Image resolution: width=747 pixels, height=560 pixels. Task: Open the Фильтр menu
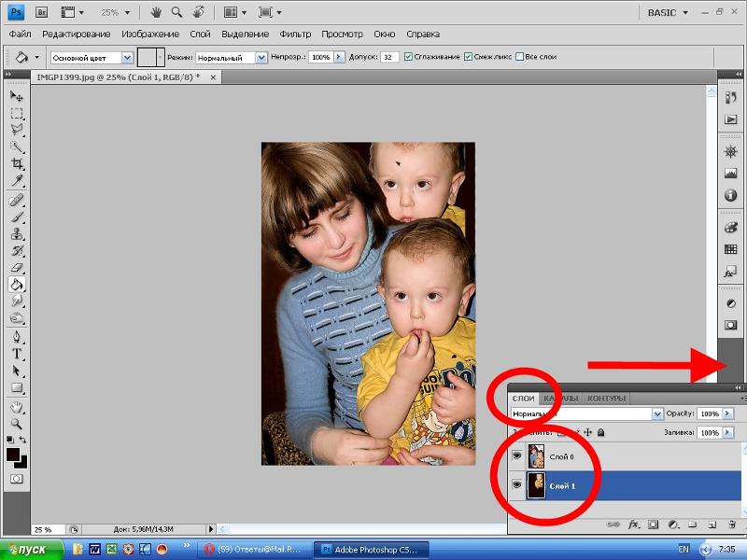(x=295, y=35)
